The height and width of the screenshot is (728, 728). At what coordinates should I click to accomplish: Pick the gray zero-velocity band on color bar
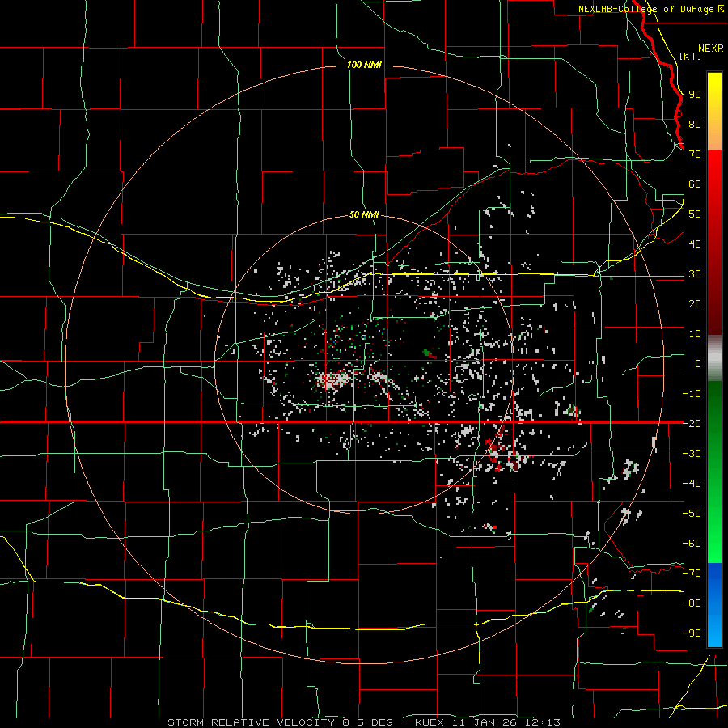714,358
